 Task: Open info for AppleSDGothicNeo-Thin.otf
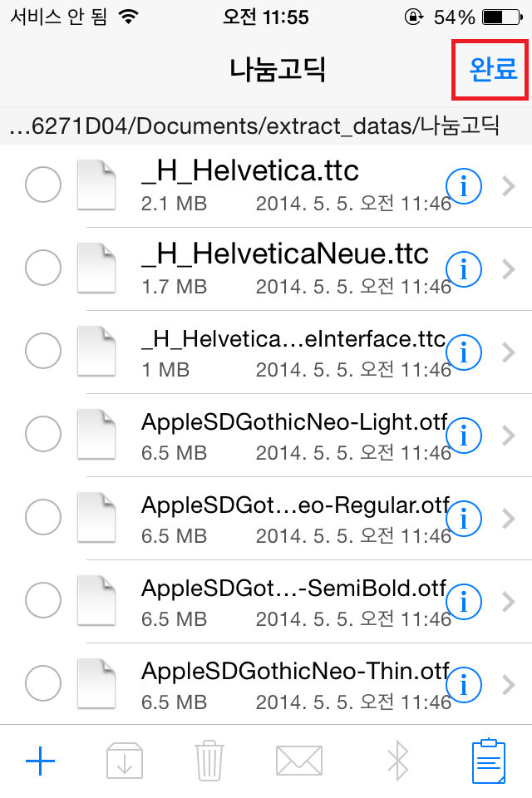click(x=464, y=684)
